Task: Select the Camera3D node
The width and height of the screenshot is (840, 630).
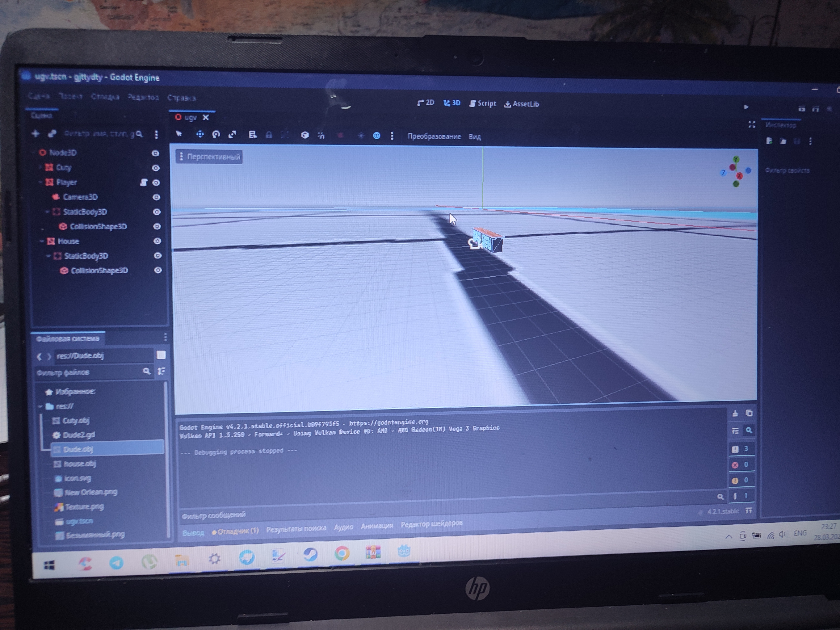Action: tap(76, 197)
